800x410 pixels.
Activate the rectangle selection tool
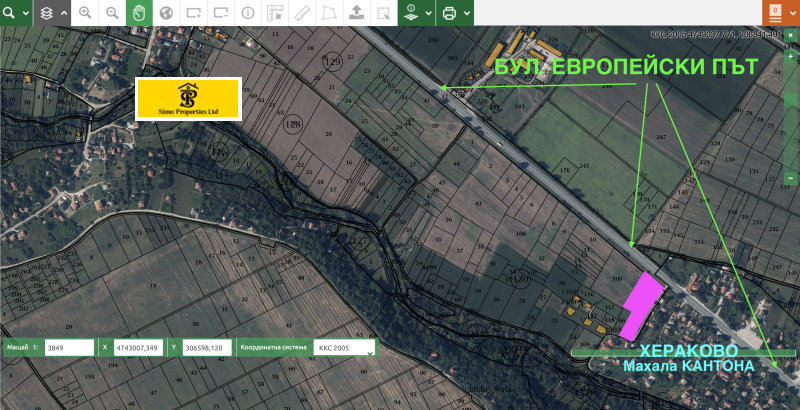click(382, 13)
